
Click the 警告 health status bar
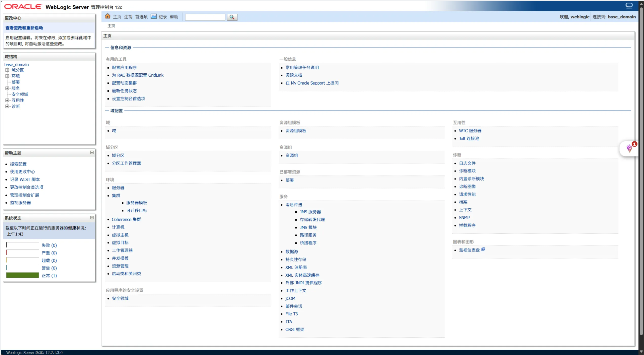[23, 268]
